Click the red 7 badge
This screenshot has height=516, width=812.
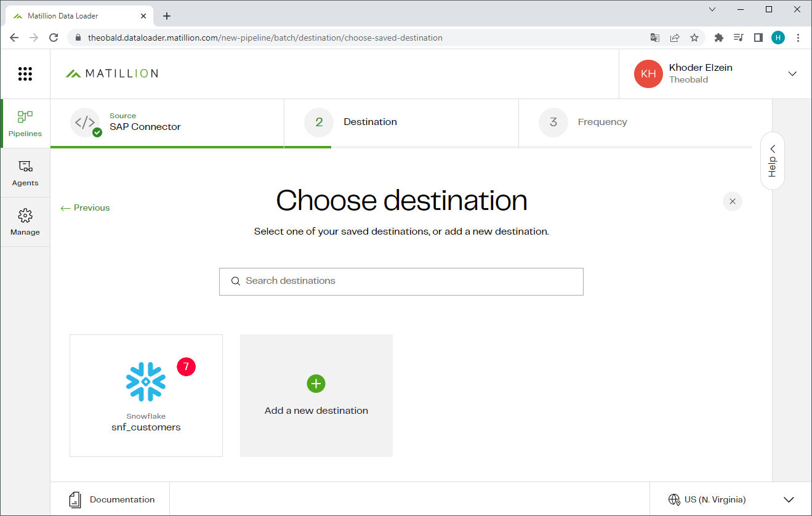coord(186,366)
